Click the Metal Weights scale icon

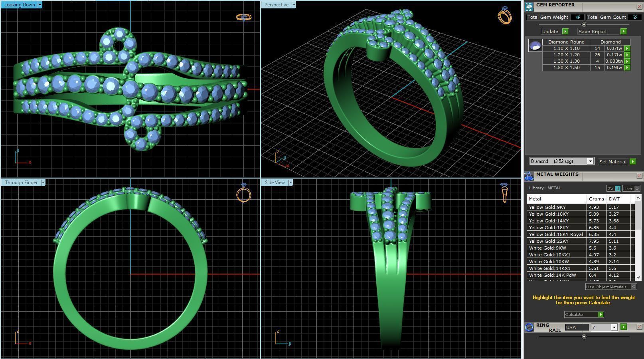coord(529,176)
